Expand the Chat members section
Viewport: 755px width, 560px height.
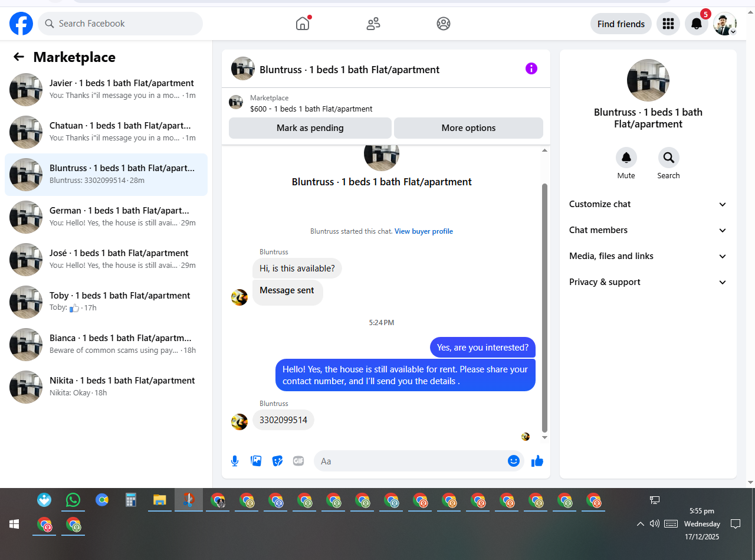click(x=648, y=230)
